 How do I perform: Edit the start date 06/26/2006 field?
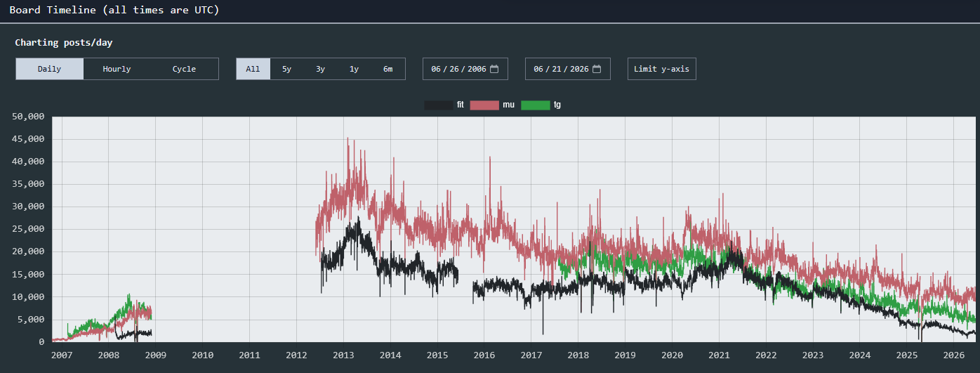[465, 69]
